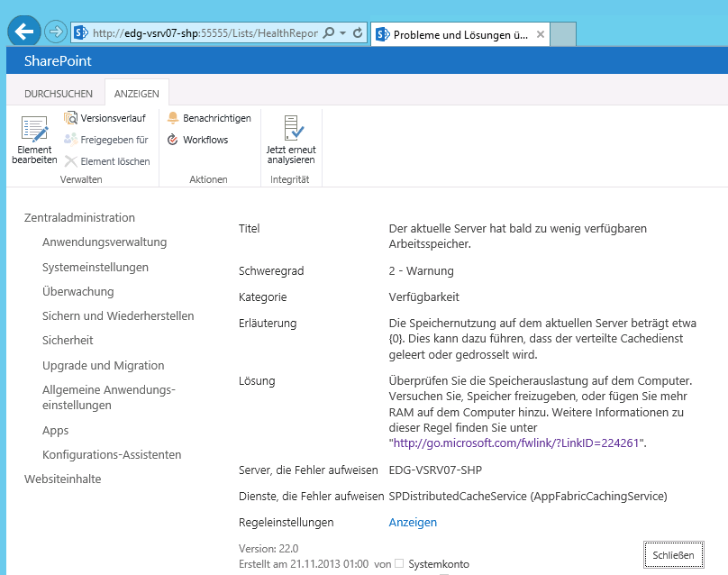Click the 'Verwalten' ribbon group label

tap(81, 179)
